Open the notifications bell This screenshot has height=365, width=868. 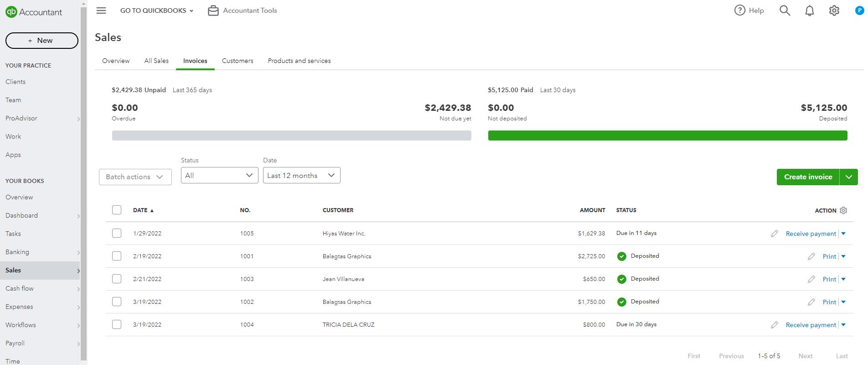click(809, 10)
